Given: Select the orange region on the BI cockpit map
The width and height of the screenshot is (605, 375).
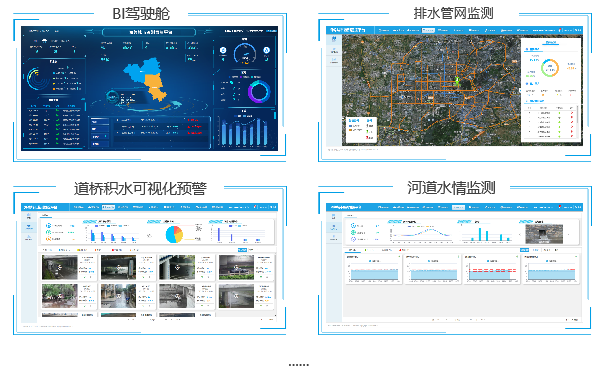Looking at the screenshot, I should [155, 87].
